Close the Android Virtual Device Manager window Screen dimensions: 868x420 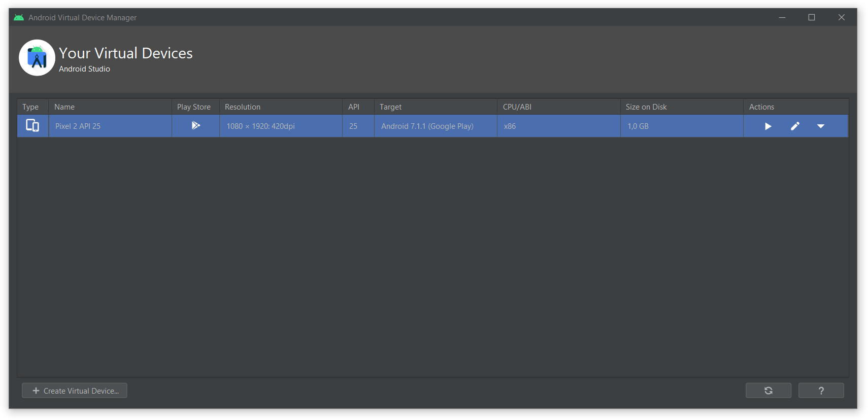[x=842, y=17]
